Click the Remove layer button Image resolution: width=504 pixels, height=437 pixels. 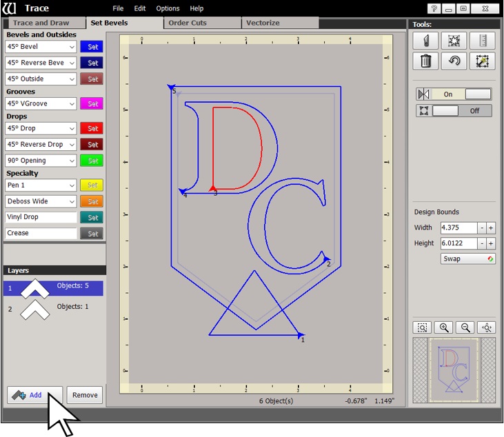point(85,395)
